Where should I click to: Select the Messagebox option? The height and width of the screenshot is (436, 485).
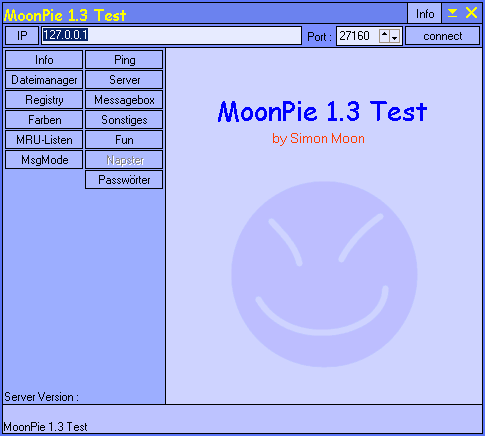pos(124,100)
